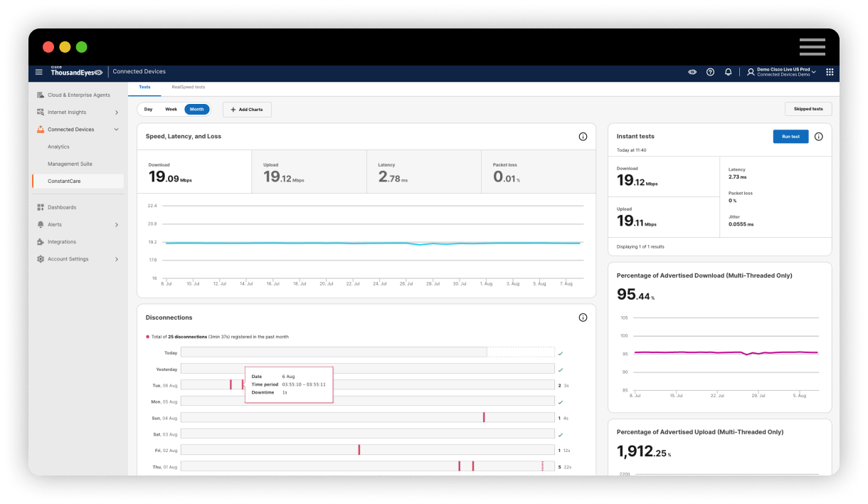This screenshot has width=868, height=504.
Task: Click info icon on Speed, Latency, and Loss
Action: 583,137
